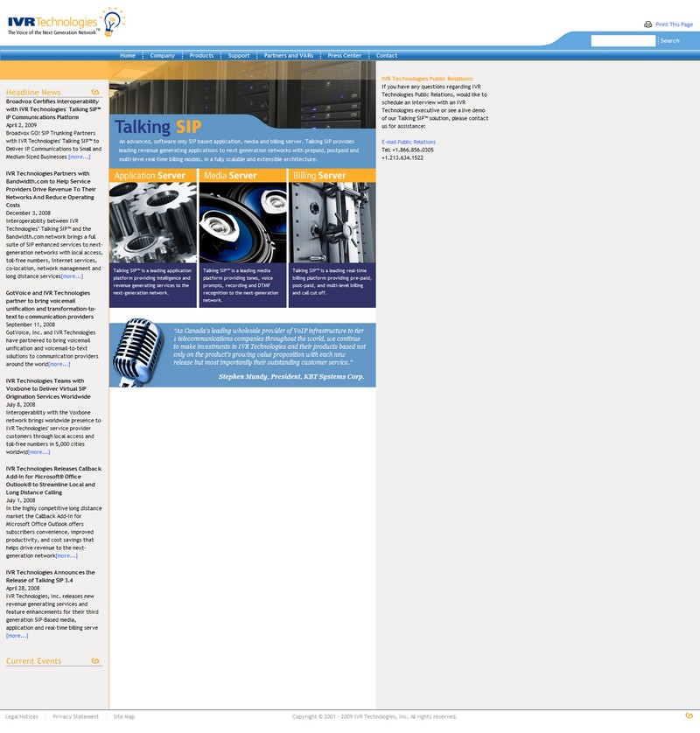Click the Search button
Screen dimensions: 700x733
tap(670, 41)
